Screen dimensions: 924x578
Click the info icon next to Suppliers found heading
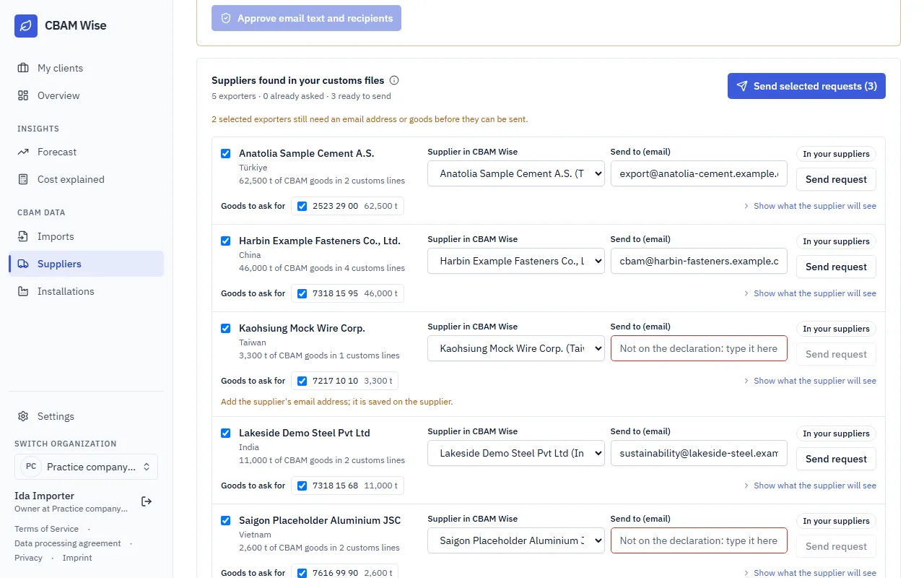(x=394, y=80)
